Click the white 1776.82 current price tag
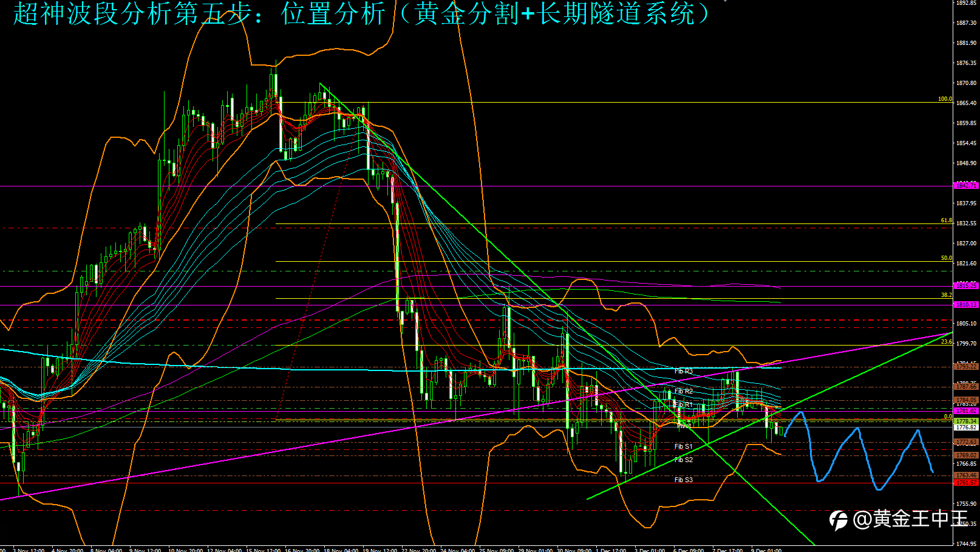 [x=966, y=428]
